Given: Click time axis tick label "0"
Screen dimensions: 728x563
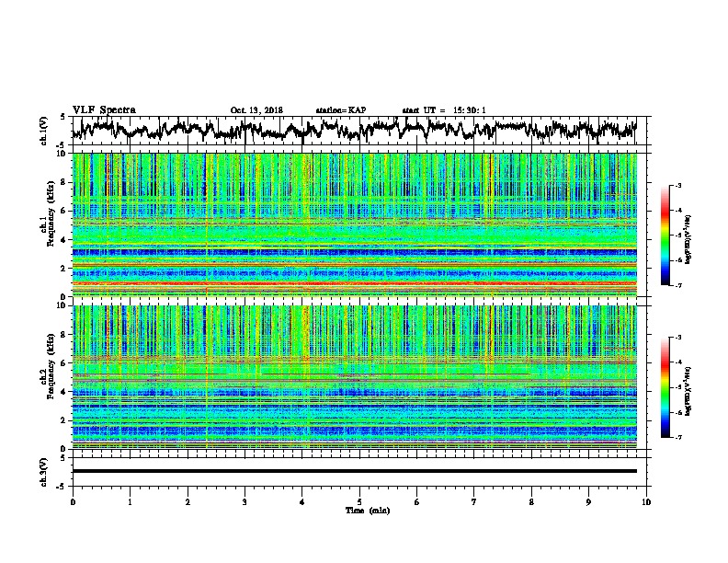Looking at the screenshot, I should pyautogui.click(x=73, y=502).
